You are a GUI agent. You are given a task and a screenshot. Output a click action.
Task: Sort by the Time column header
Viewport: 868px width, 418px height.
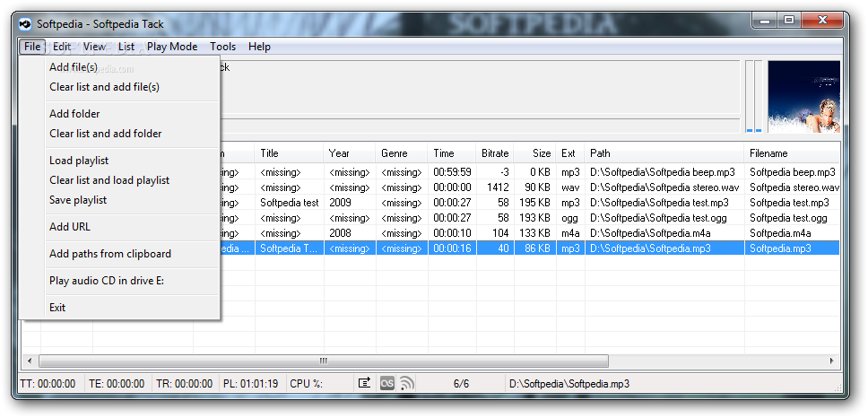pos(452,153)
